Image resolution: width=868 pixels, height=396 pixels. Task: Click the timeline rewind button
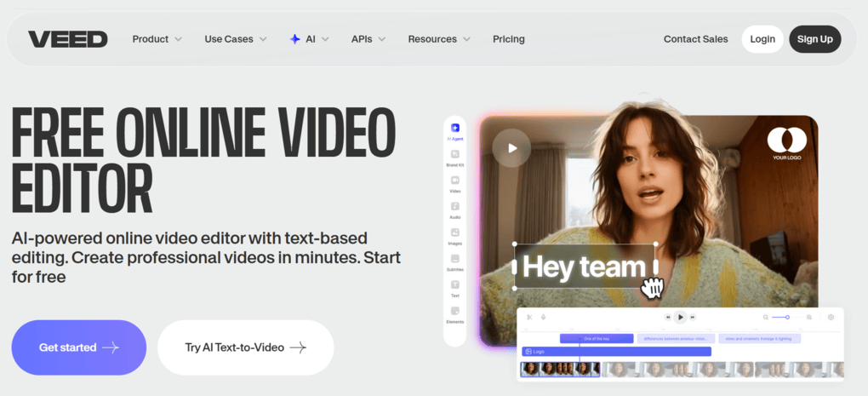click(x=668, y=318)
